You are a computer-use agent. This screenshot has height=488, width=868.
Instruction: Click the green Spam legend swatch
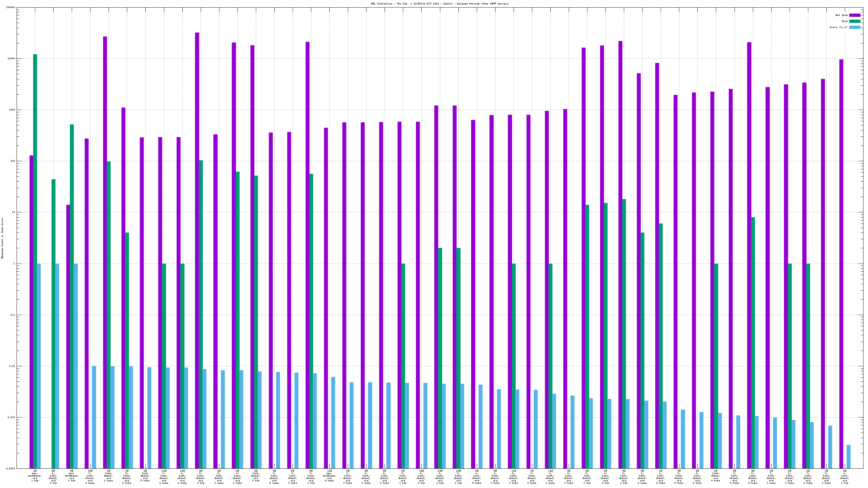[x=854, y=21]
